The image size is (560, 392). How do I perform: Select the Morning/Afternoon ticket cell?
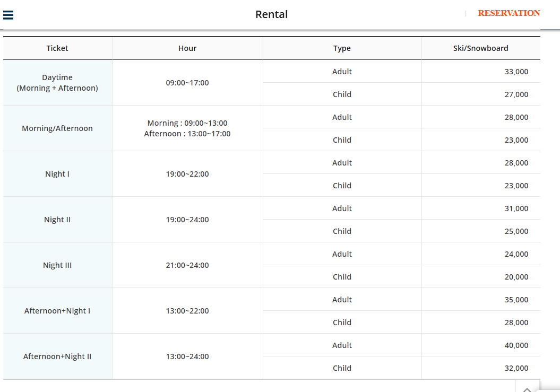[x=57, y=128]
